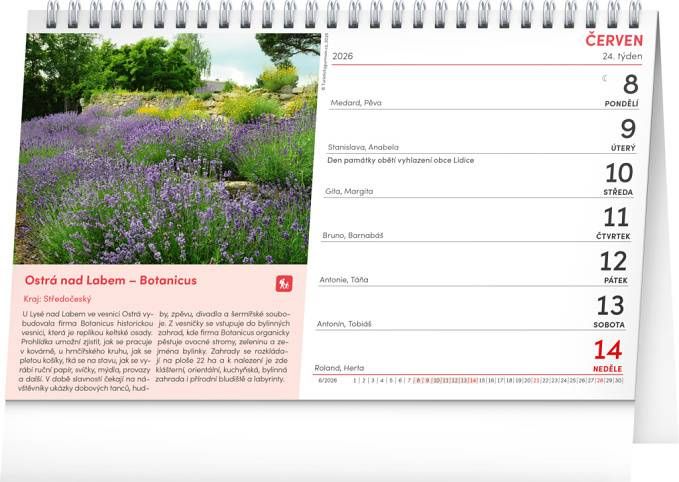
Task: Select the ČERVEN month header
Action: tap(613, 40)
